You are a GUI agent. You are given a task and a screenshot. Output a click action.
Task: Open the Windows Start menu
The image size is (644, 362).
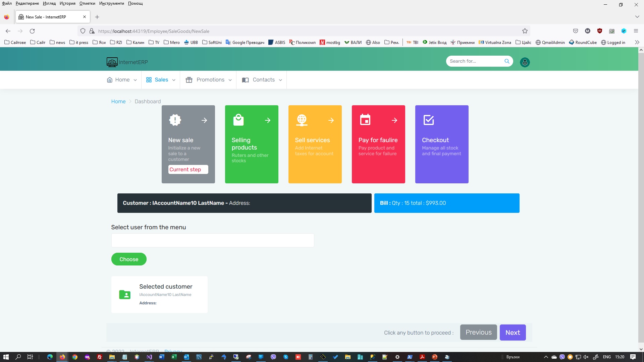6,357
